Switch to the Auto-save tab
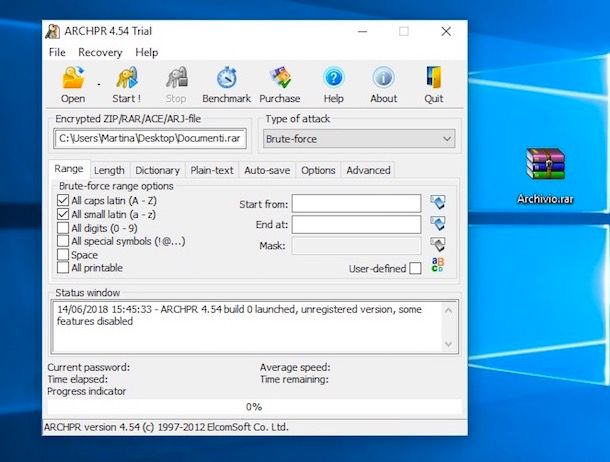This screenshot has width=610, height=462. point(267,170)
